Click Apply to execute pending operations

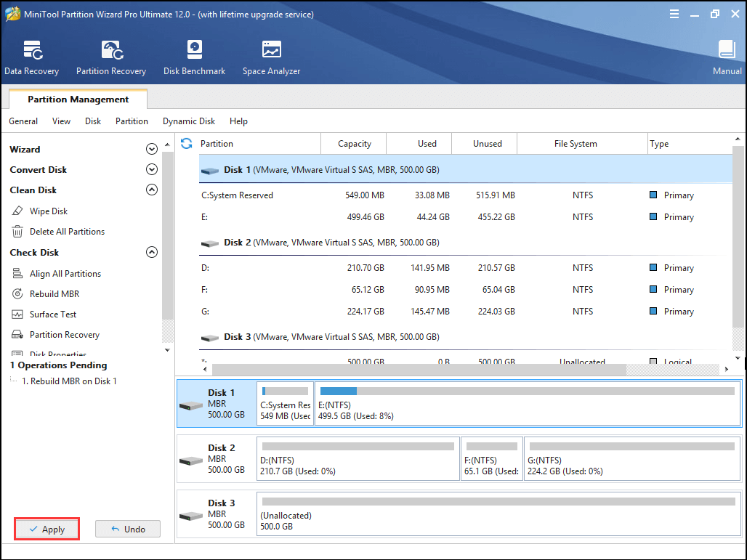(x=47, y=529)
